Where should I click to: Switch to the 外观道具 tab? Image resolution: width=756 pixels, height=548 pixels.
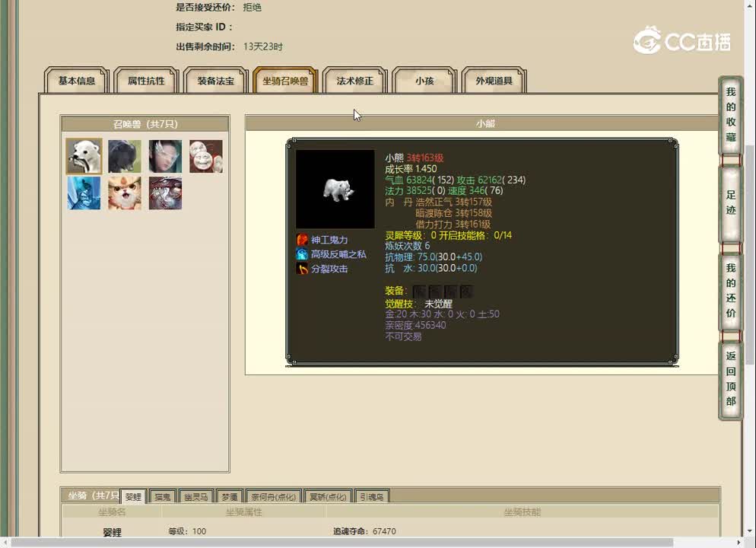click(x=494, y=81)
